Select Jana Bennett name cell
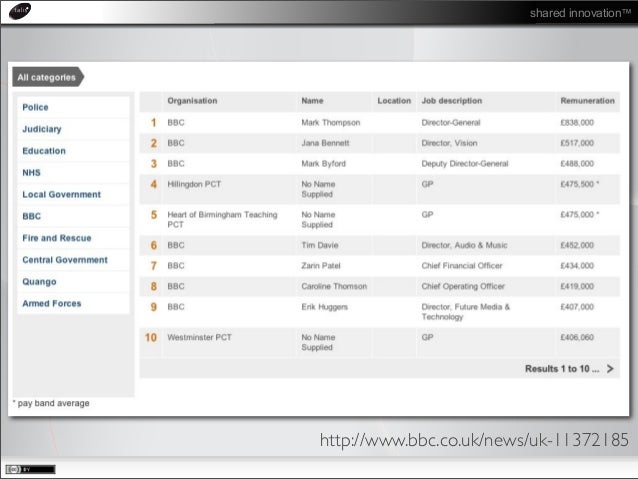 [x=326, y=143]
